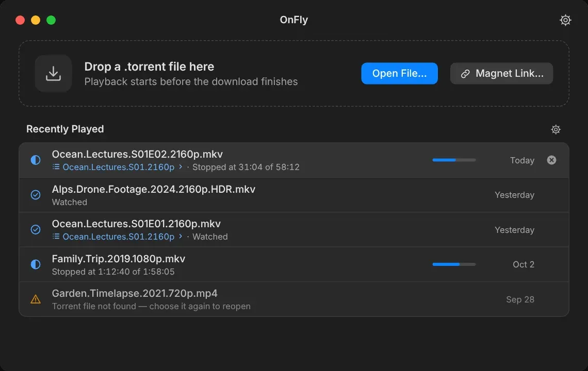Click the 'Sep 28' date label
The height and width of the screenshot is (371, 588).
(520, 299)
